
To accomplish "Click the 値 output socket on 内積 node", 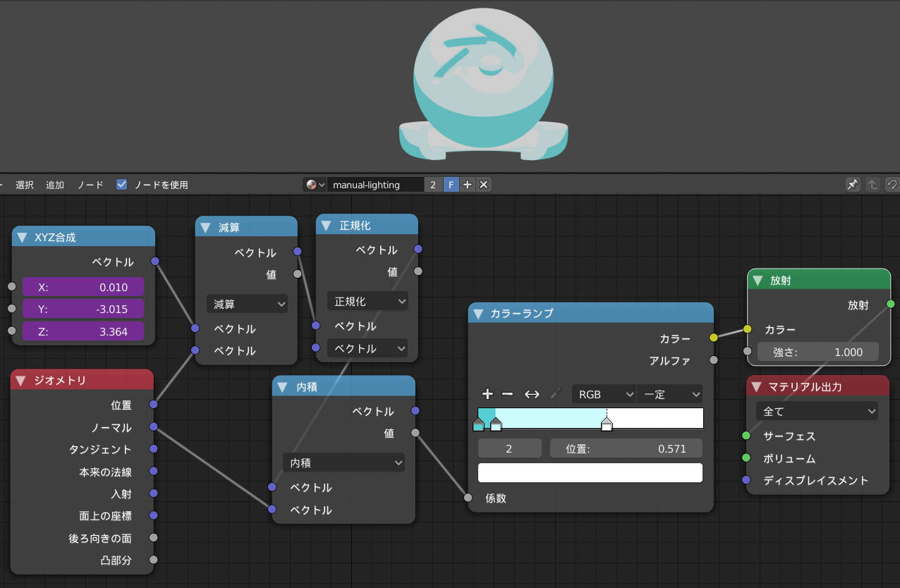I will point(415,433).
